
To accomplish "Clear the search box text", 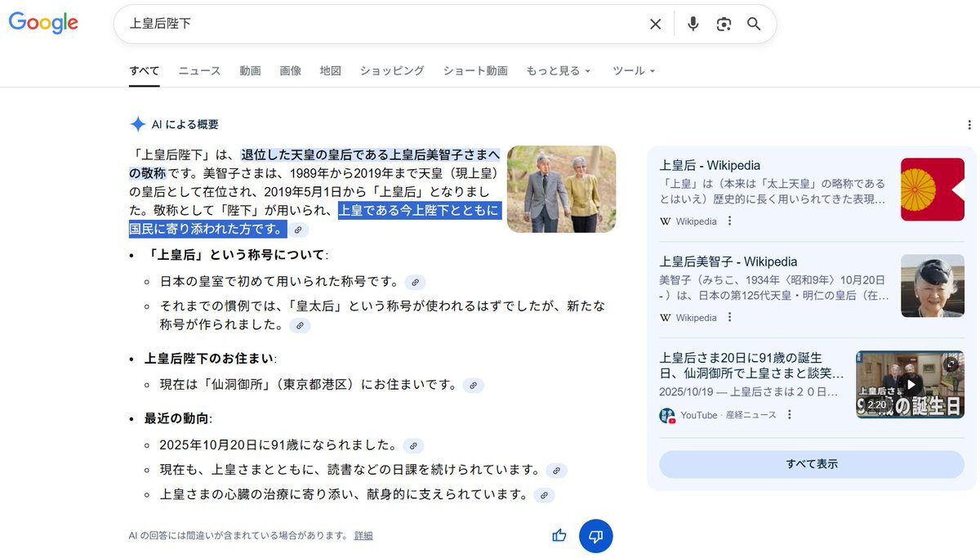I will pyautogui.click(x=655, y=25).
